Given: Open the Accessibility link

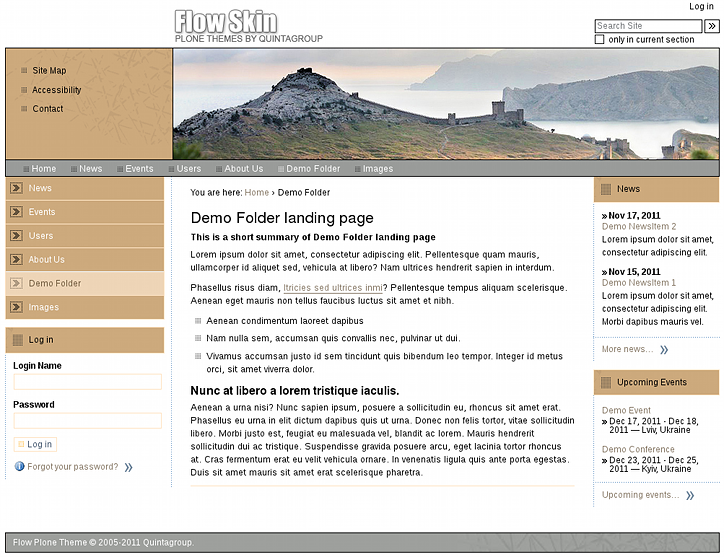Looking at the screenshot, I should (x=56, y=90).
